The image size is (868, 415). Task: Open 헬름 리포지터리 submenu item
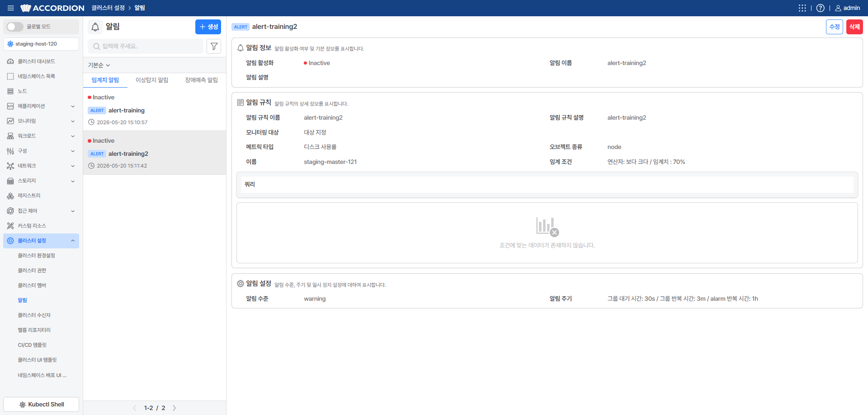[34, 330]
